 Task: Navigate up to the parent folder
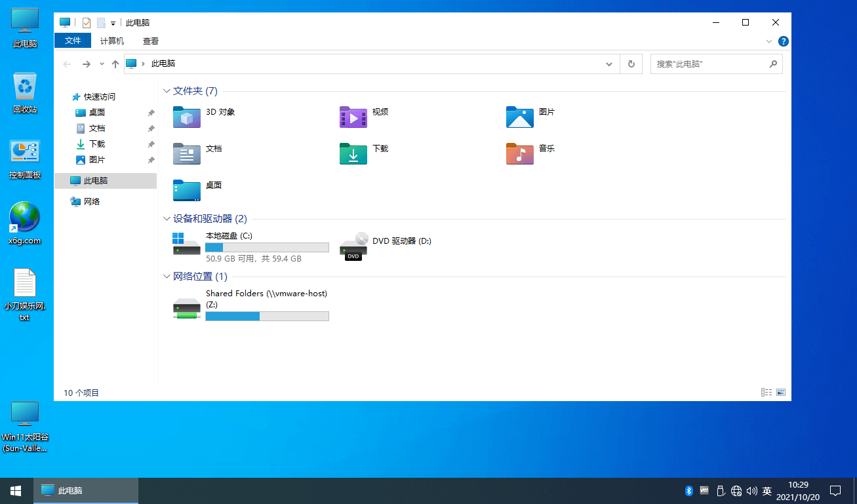click(115, 64)
